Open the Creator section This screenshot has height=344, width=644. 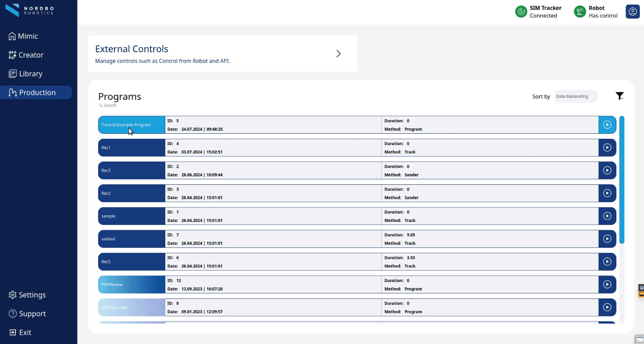tap(31, 55)
